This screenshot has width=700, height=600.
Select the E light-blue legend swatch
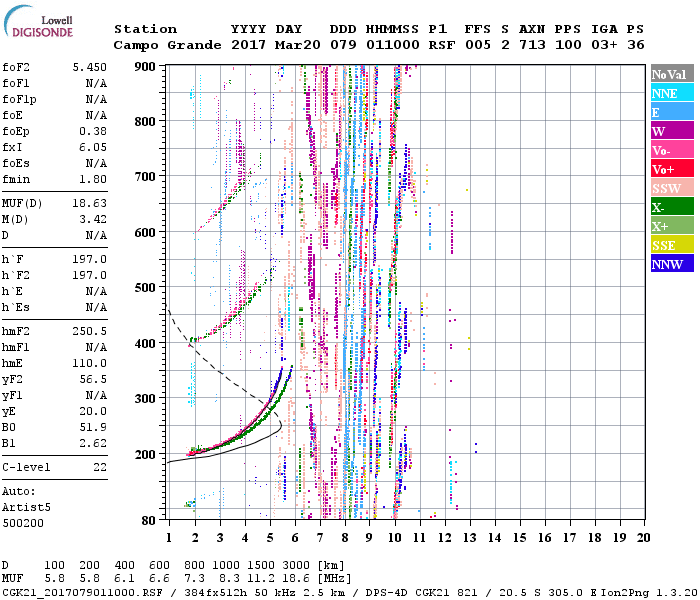tap(672, 112)
